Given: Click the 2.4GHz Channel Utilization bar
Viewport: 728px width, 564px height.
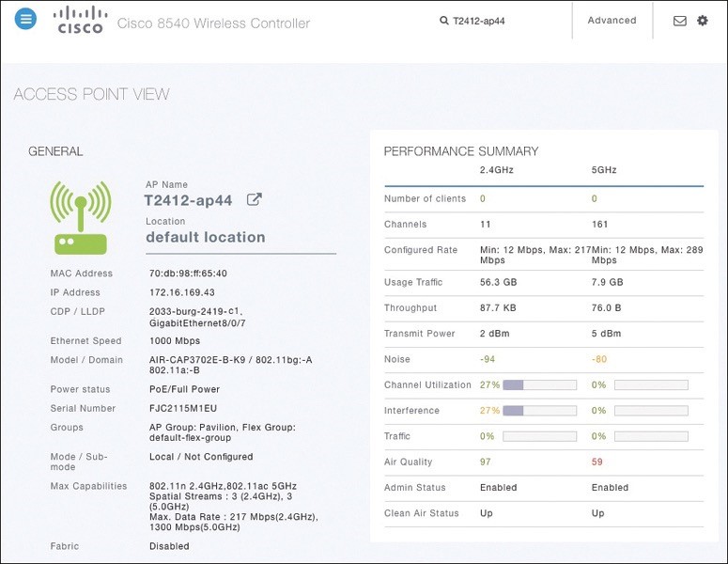Looking at the screenshot, I should [539, 384].
